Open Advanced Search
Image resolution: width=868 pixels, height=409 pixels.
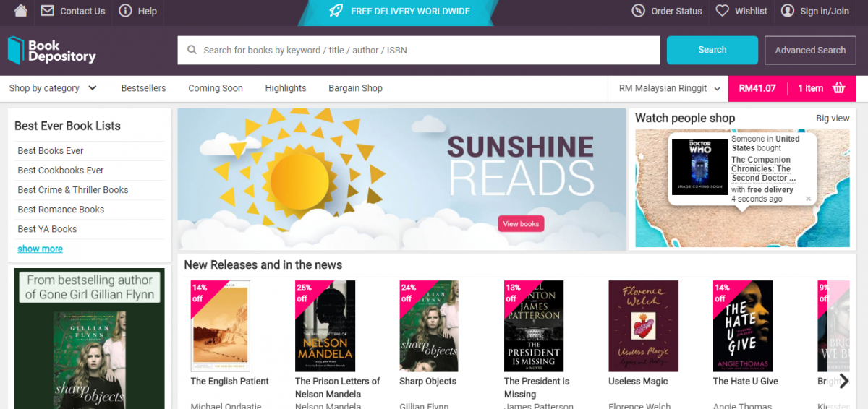810,50
